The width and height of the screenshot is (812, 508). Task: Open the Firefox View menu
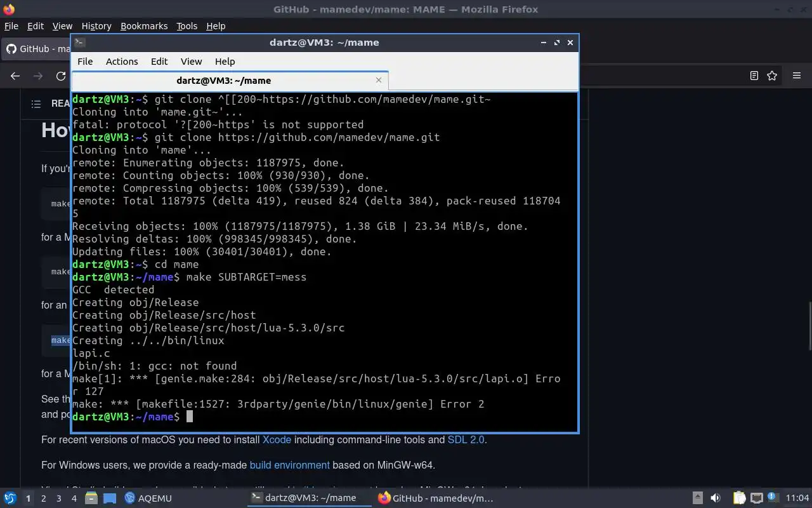click(62, 26)
